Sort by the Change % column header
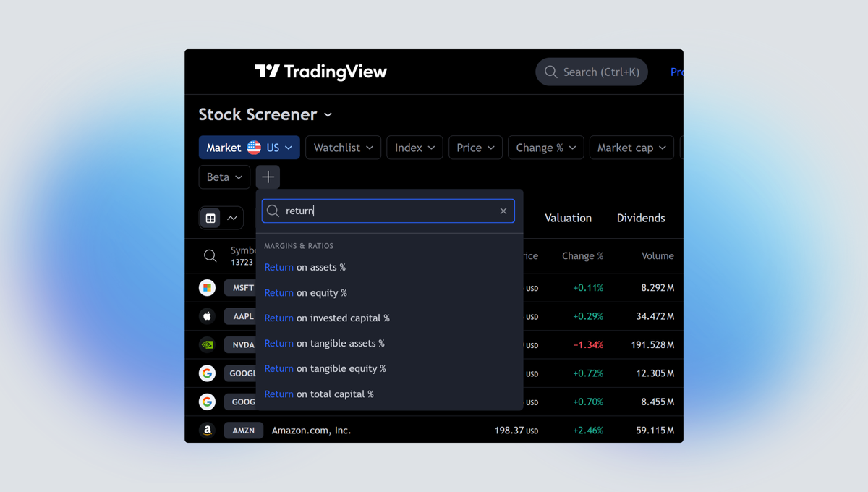The width and height of the screenshot is (868, 492). point(582,255)
